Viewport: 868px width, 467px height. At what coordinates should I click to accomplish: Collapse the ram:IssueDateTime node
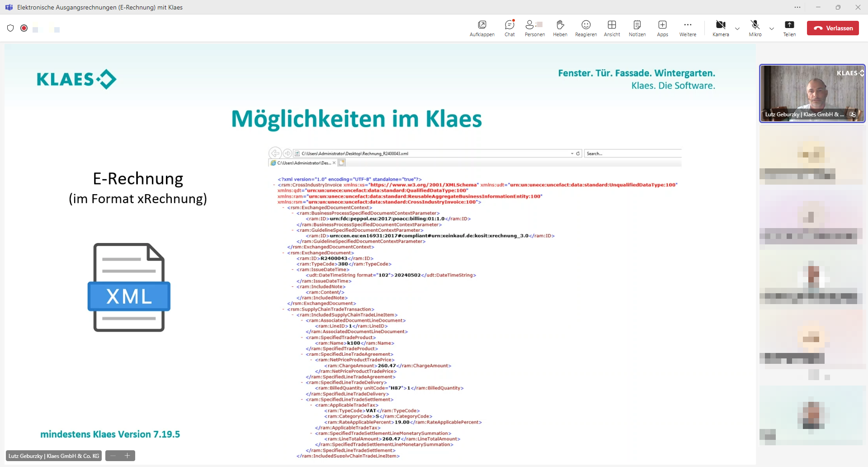293,270
